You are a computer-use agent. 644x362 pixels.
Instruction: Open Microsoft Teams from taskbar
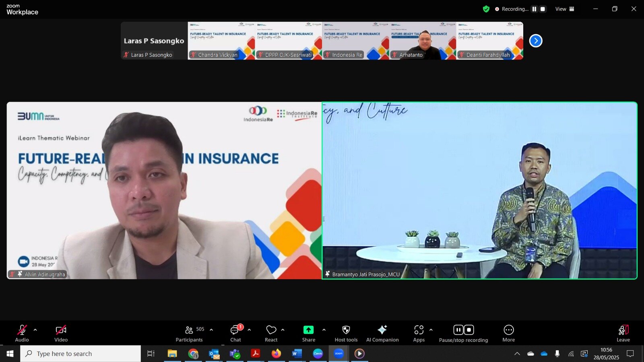click(x=235, y=354)
